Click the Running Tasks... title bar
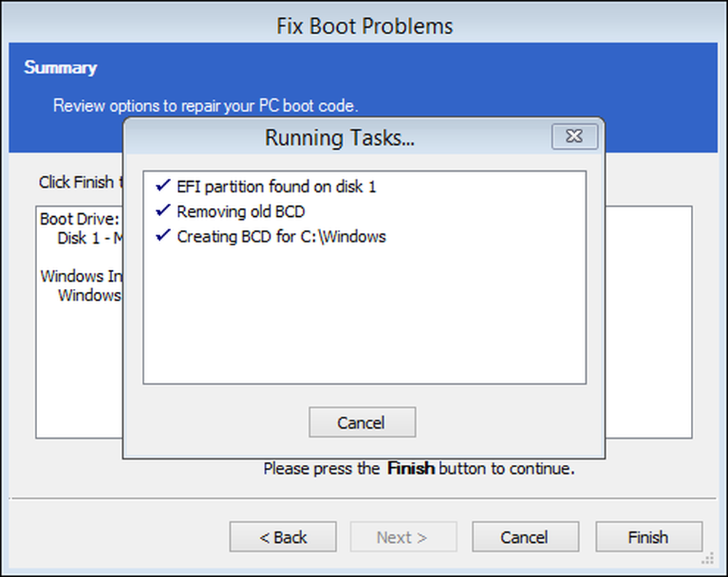 [339, 138]
